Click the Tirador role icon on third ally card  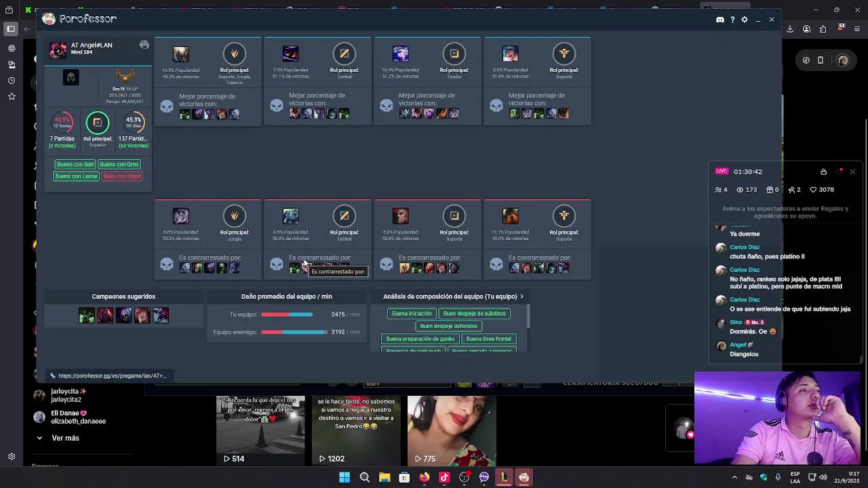coord(454,54)
